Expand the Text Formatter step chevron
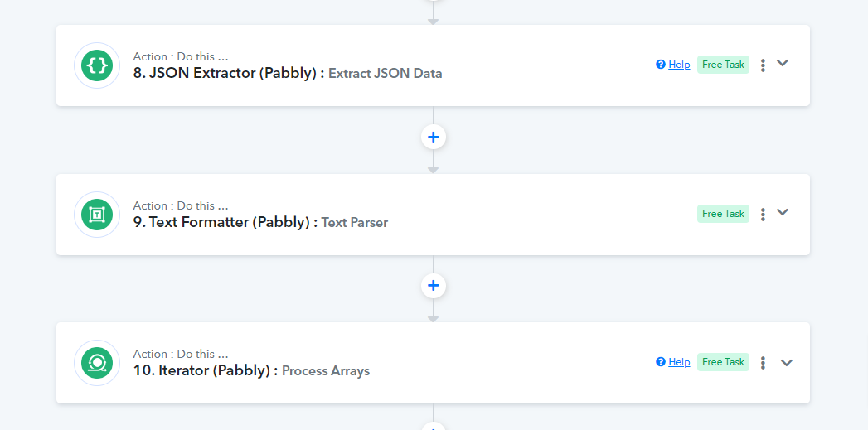This screenshot has width=868, height=430. pyautogui.click(x=783, y=212)
